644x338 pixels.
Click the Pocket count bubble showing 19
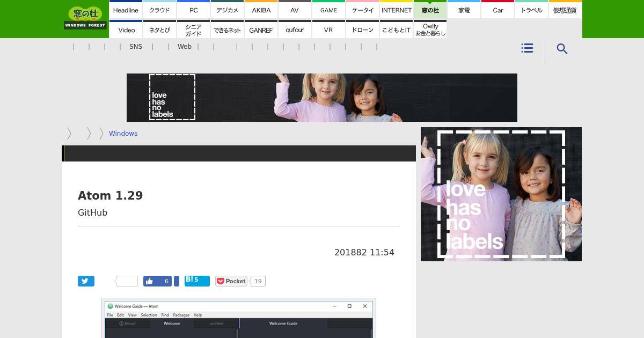click(258, 281)
